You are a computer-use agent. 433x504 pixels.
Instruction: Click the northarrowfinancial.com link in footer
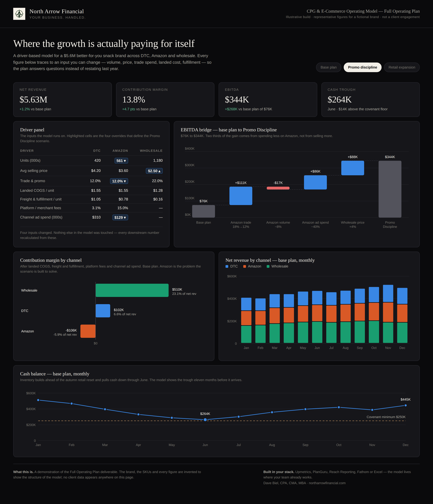(x=327, y=483)
